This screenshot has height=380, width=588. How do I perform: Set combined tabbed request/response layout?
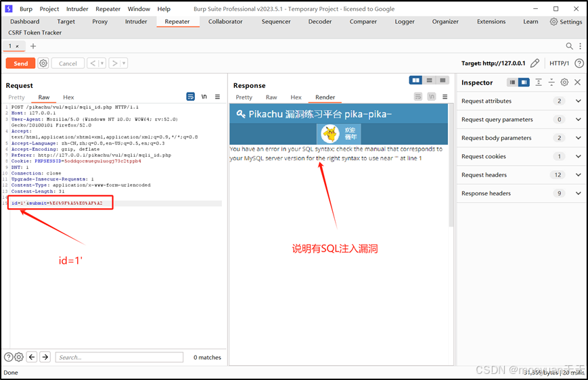[x=443, y=80]
